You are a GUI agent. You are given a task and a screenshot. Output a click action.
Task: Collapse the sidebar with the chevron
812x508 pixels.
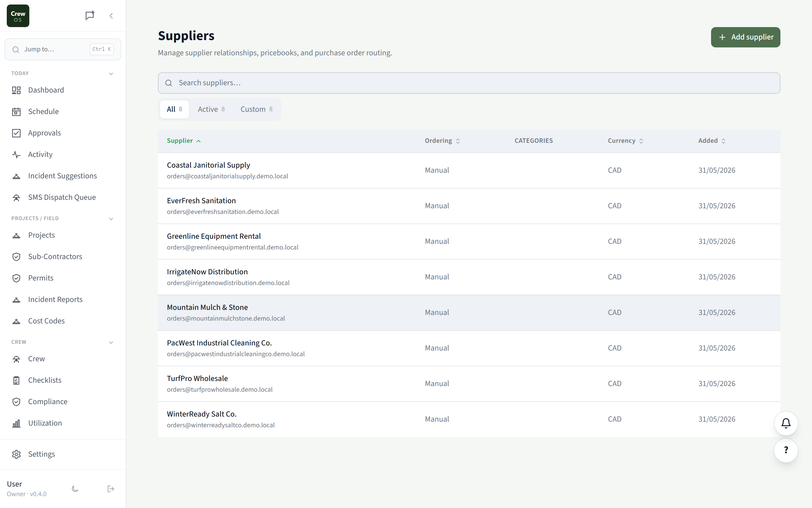(111, 16)
